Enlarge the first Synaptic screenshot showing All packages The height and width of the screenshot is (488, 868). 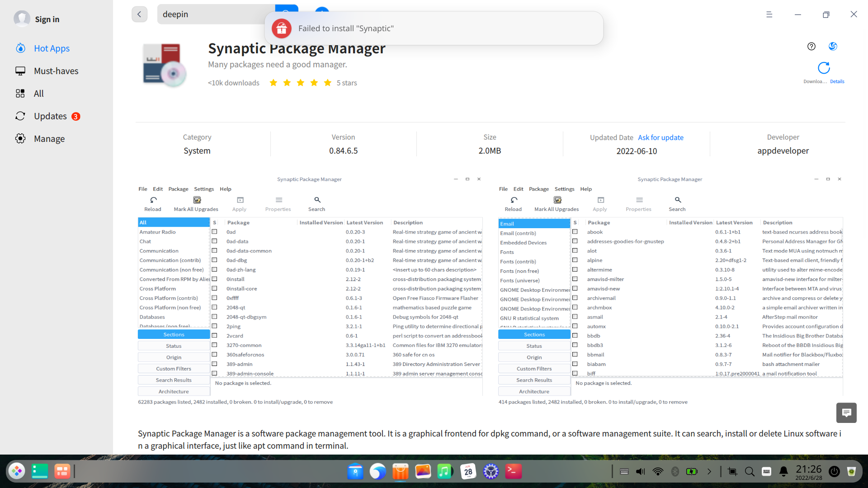(310, 291)
